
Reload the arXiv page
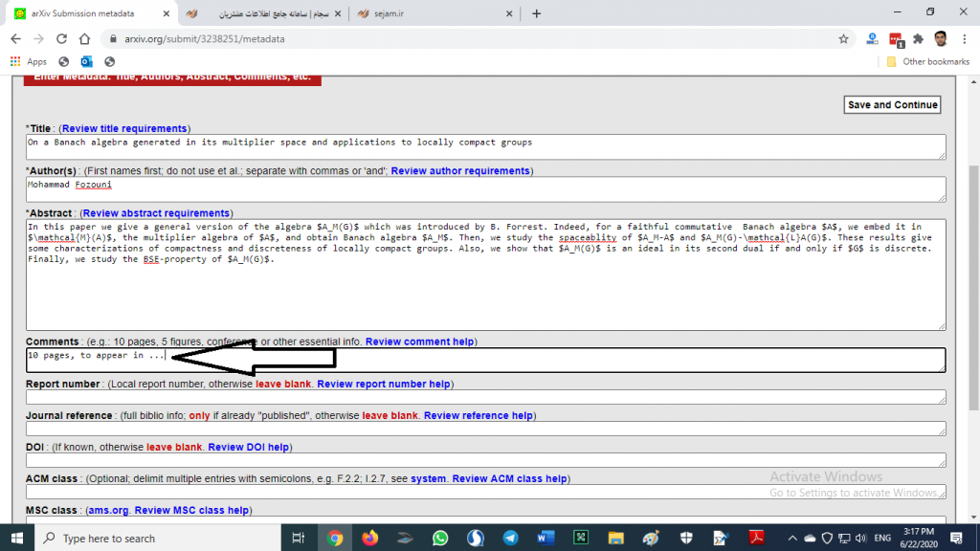[x=61, y=38]
